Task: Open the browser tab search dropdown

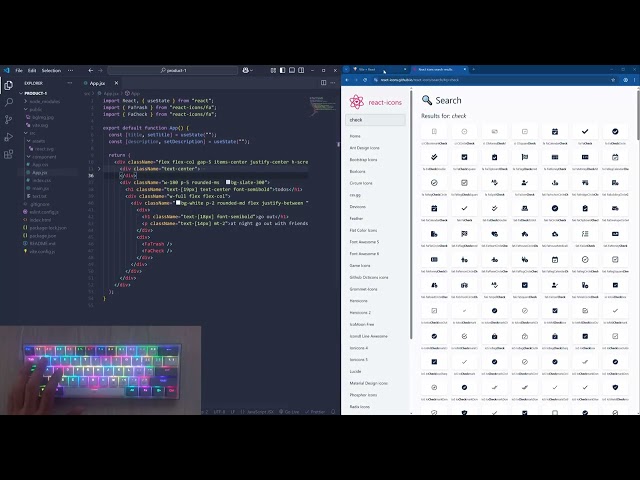Action: pyautogui.click(x=346, y=69)
